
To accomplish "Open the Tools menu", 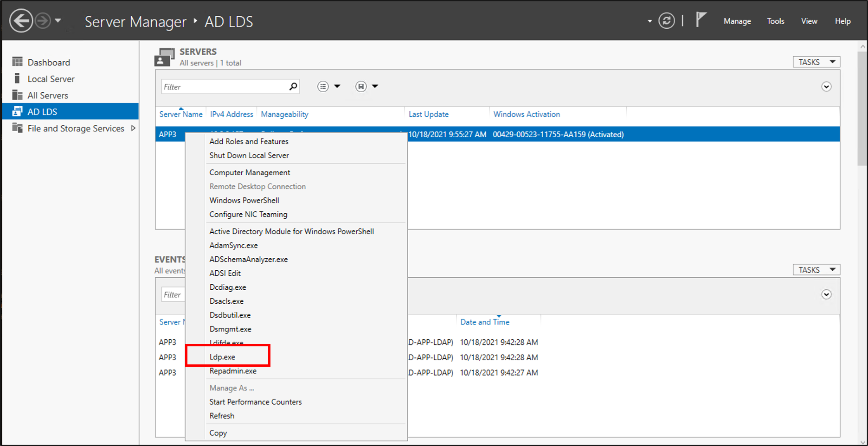I will pyautogui.click(x=775, y=21).
